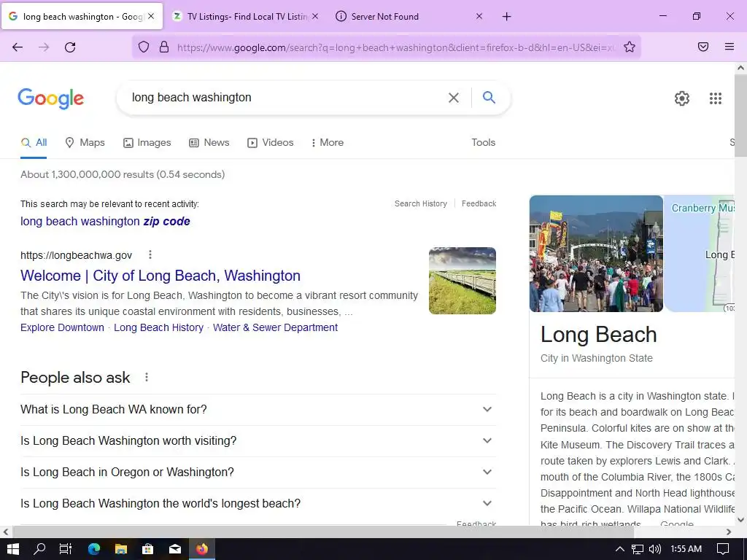Reload the current page

click(x=70, y=47)
